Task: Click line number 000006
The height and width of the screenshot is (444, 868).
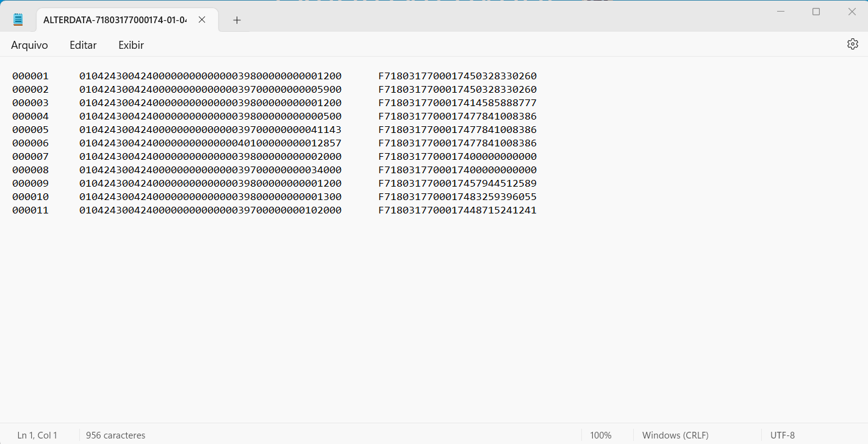Action: (x=30, y=143)
